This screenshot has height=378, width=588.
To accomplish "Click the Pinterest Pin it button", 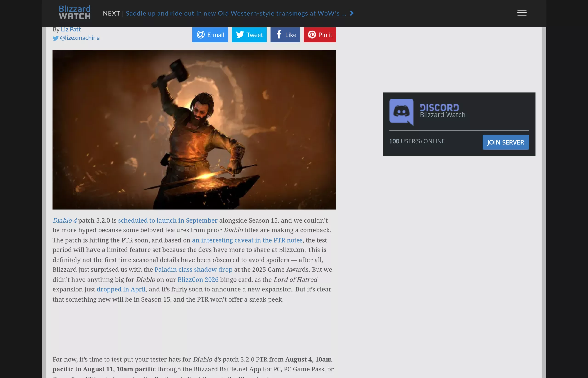I will point(320,35).
